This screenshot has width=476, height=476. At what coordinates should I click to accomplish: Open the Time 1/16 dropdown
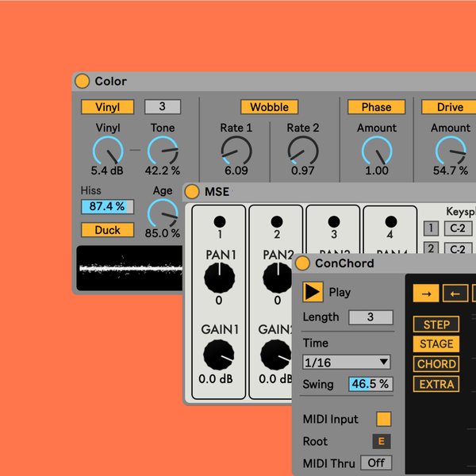click(347, 362)
